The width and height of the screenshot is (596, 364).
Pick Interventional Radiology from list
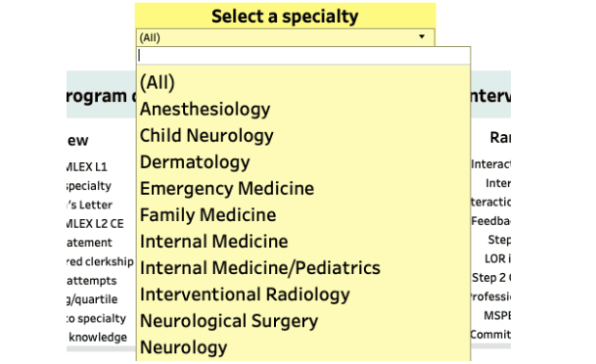pos(245,295)
